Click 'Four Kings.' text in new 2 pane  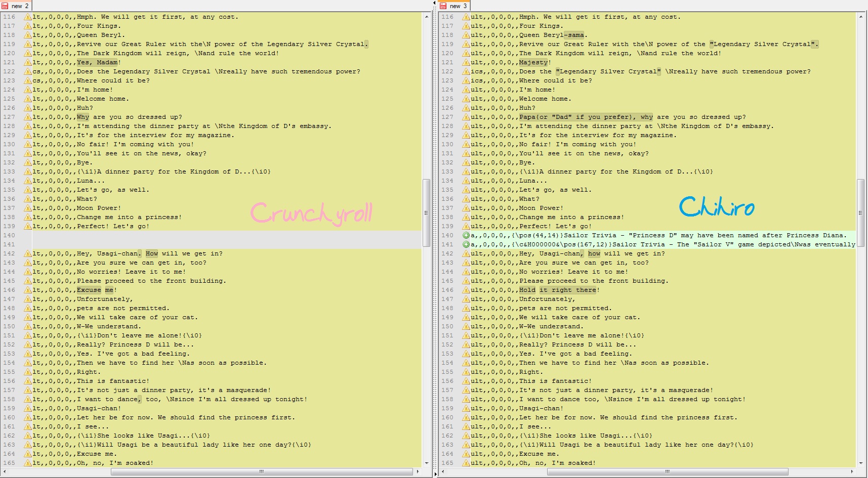coord(99,26)
